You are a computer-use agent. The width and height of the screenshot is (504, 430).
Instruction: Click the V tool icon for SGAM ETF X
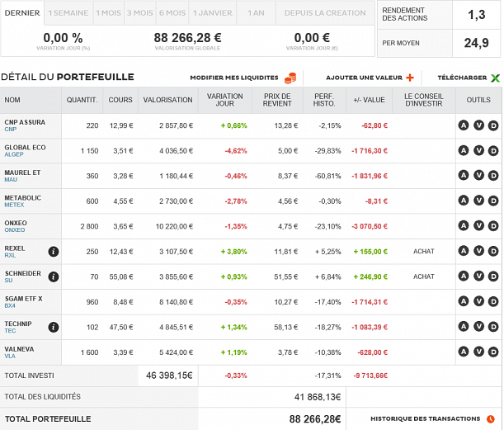[478, 301]
